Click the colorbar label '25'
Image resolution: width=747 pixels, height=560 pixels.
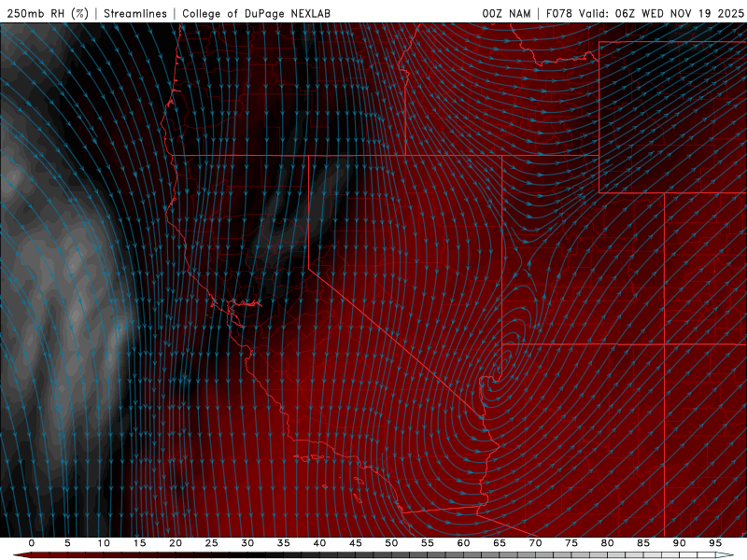212,543
